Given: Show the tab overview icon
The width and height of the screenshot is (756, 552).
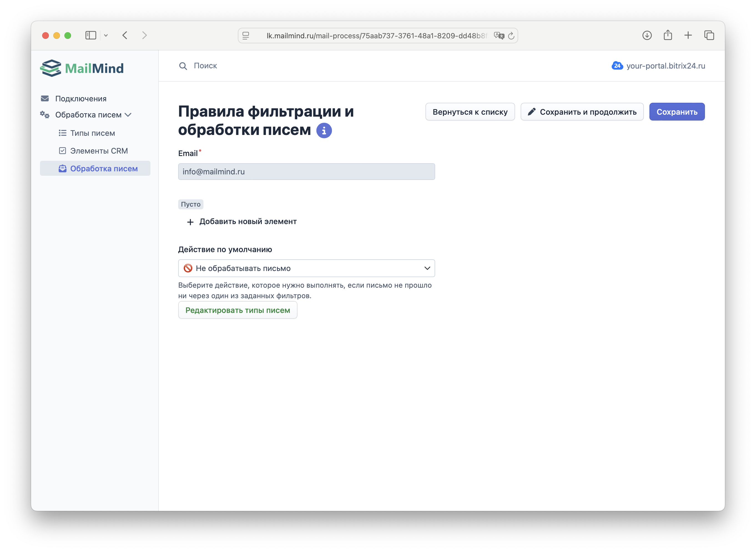Looking at the screenshot, I should [709, 36].
